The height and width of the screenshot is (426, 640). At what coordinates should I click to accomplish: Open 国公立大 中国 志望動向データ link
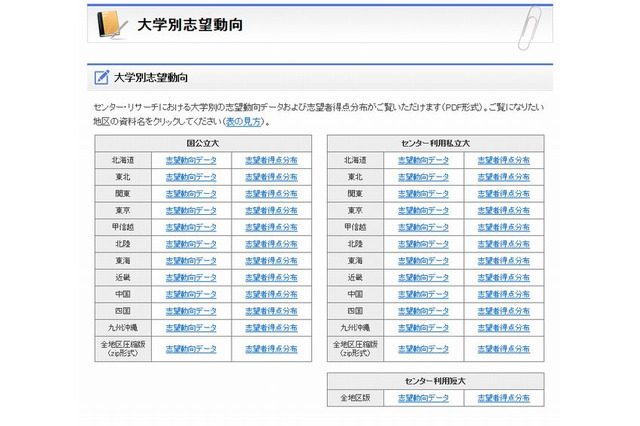pyautogui.click(x=191, y=294)
